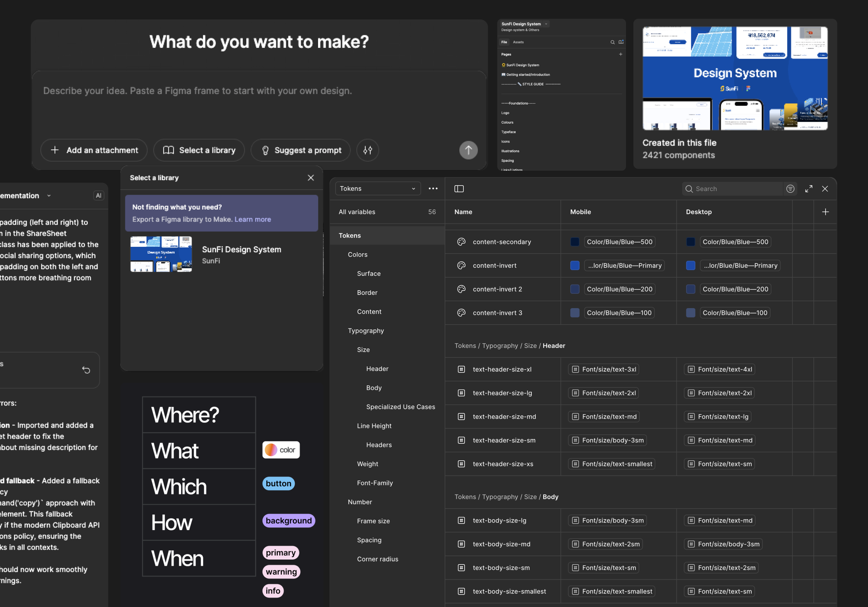This screenshot has width=868, height=607.
Task: Switch to the Assets tab
Action: pos(518,42)
